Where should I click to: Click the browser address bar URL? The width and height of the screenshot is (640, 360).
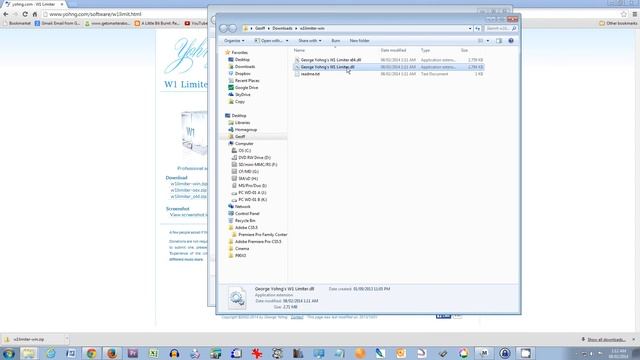95,14
